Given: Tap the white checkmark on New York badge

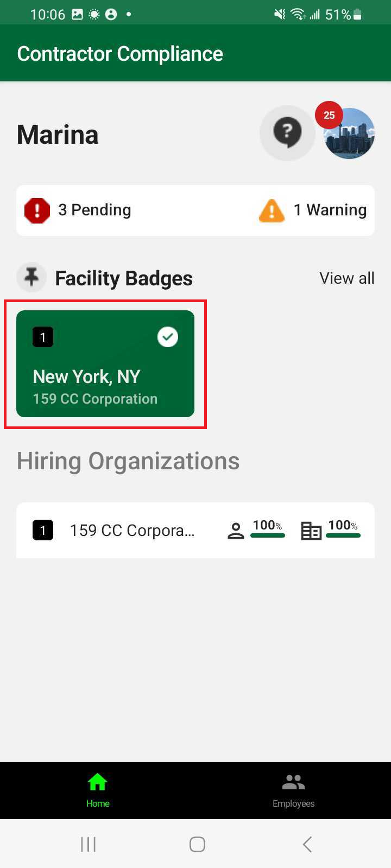Looking at the screenshot, I should pos(168,337).
